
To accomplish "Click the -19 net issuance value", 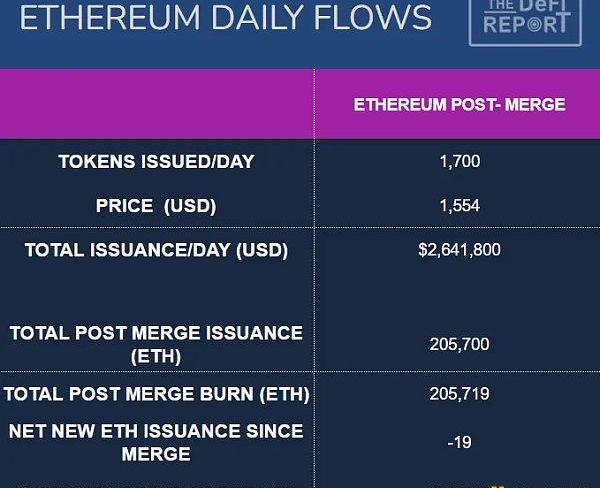I will [x=459, y=442].
